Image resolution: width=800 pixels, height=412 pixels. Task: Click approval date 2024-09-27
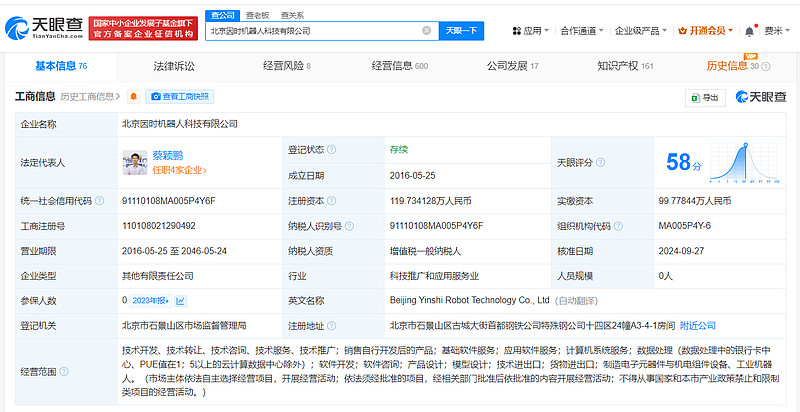(681, 251)
